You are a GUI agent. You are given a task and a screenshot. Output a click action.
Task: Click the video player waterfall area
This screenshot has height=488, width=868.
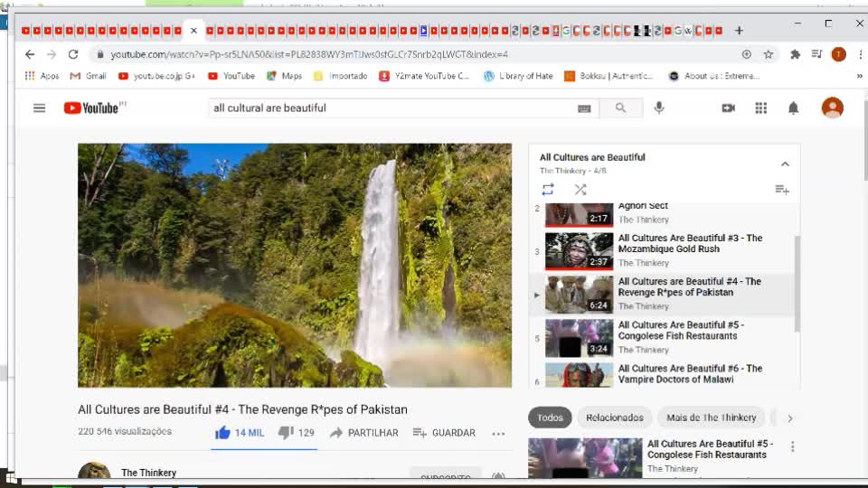tap(295, 265)
